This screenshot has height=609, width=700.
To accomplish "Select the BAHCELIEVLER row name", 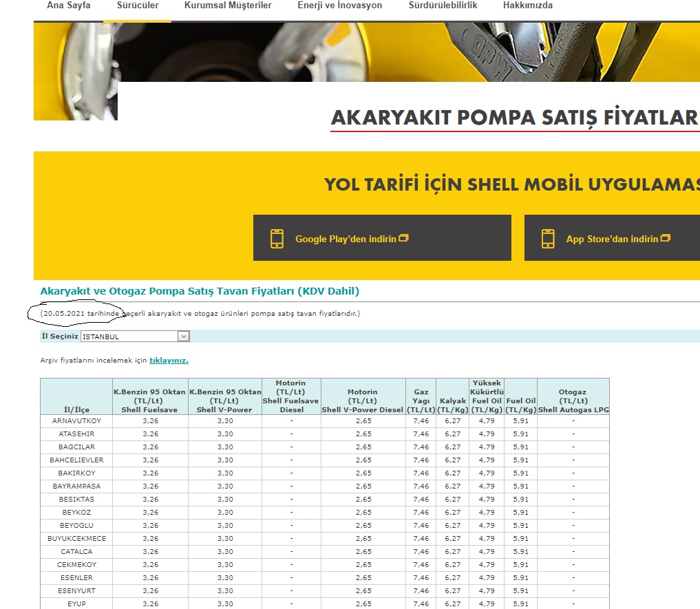I will (x=76, y=460).
